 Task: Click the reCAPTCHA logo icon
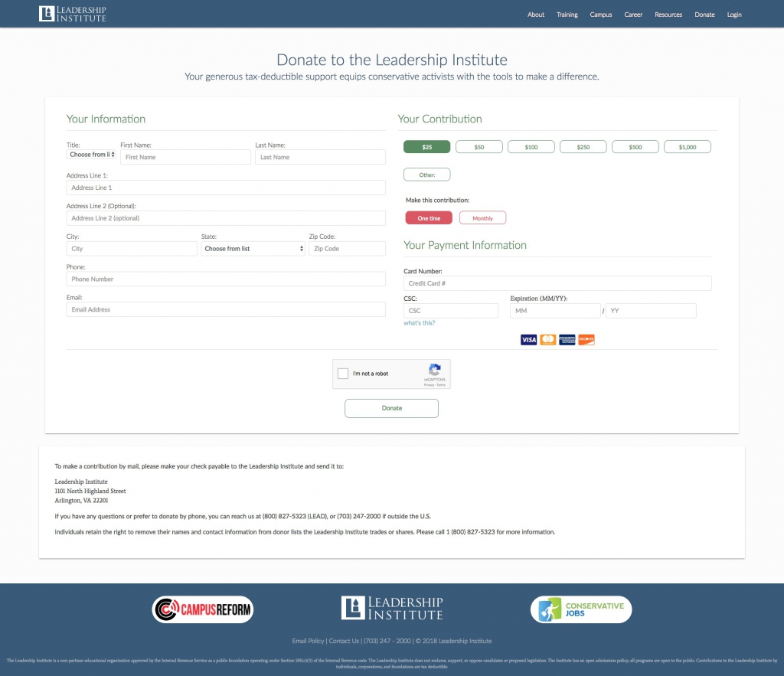point(435,370)
